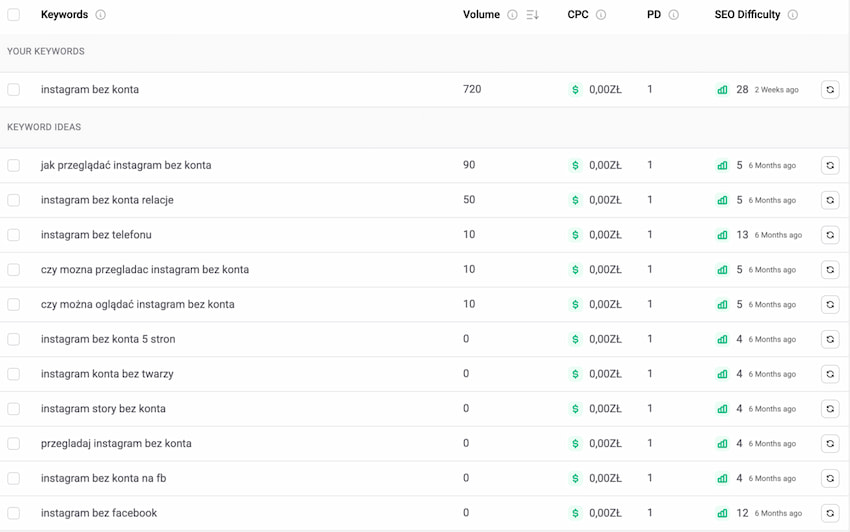
Task: Open info icon next to SEO Difficulty
Action: [x=793, y=15]
